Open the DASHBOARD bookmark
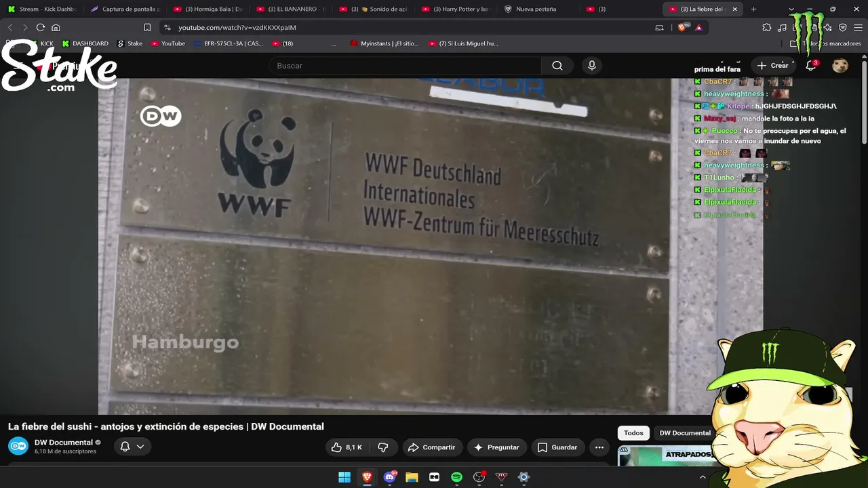This screenshot has width=868, height=488. (x=85, y=43)
